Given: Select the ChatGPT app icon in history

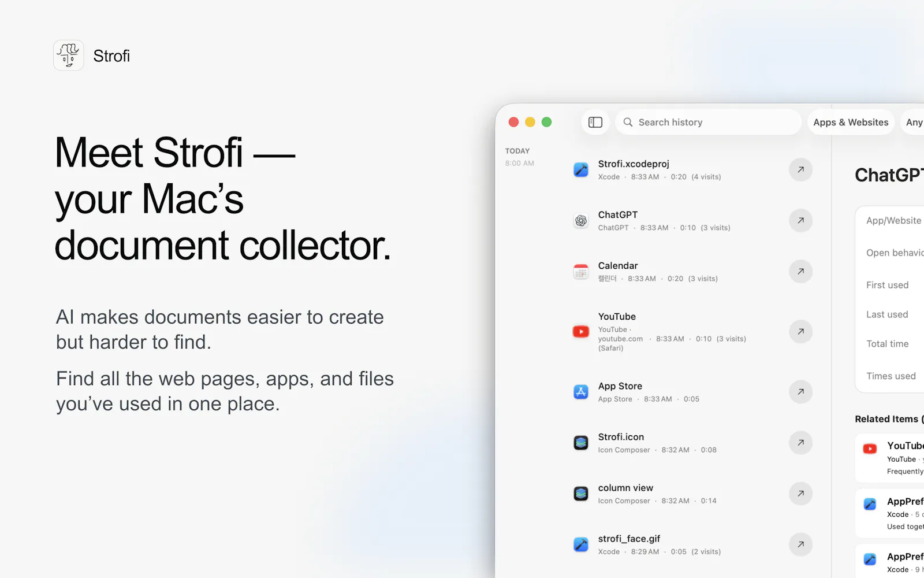Looking at the screenshot, I should tap(581, 221).
